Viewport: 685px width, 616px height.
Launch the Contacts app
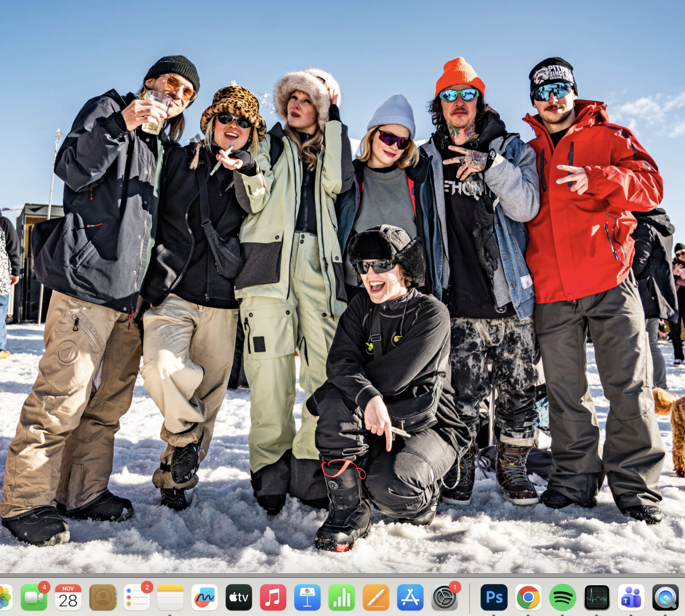pyautogui.click(x=102, y=597)
